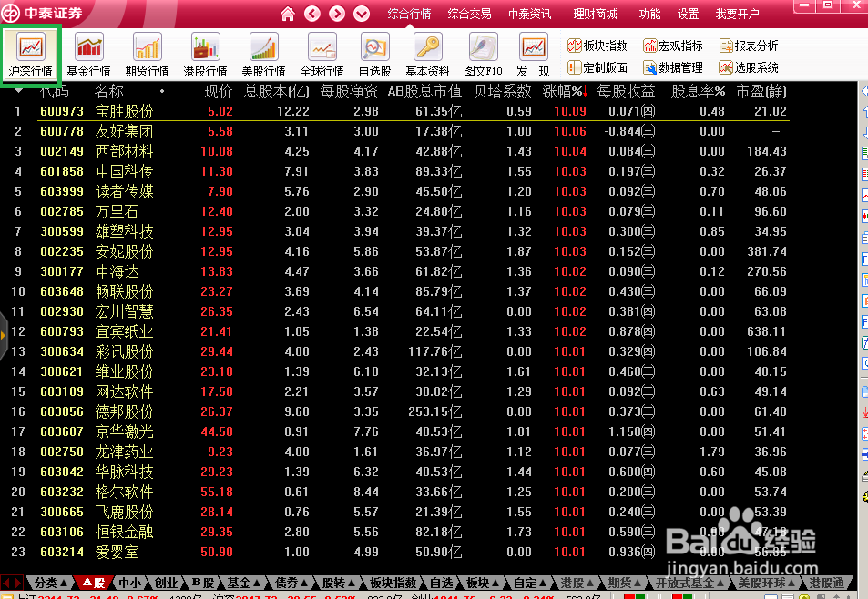Image resolution: width=868 pixels, height=599 pixels.
Task: Click the home icon in title bar
Action: 287,14
